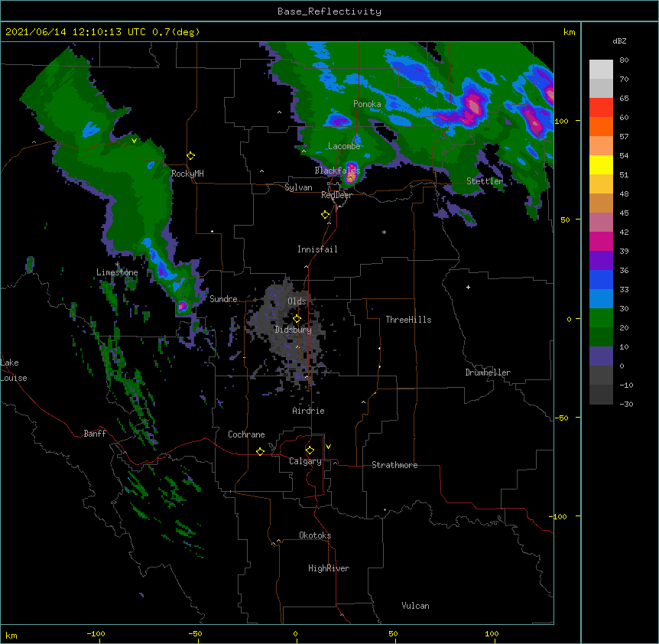Image resolution: width=659 pixels, height=644 pixels.
Task: Click the magenta 39 dBZ color swatch
Action: tap(601, 241)
